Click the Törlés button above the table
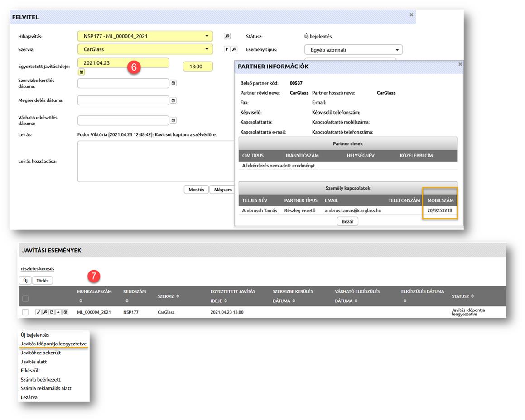Viewport: 525px width, 420px height. pyautogui.click(x=42, y=281)
